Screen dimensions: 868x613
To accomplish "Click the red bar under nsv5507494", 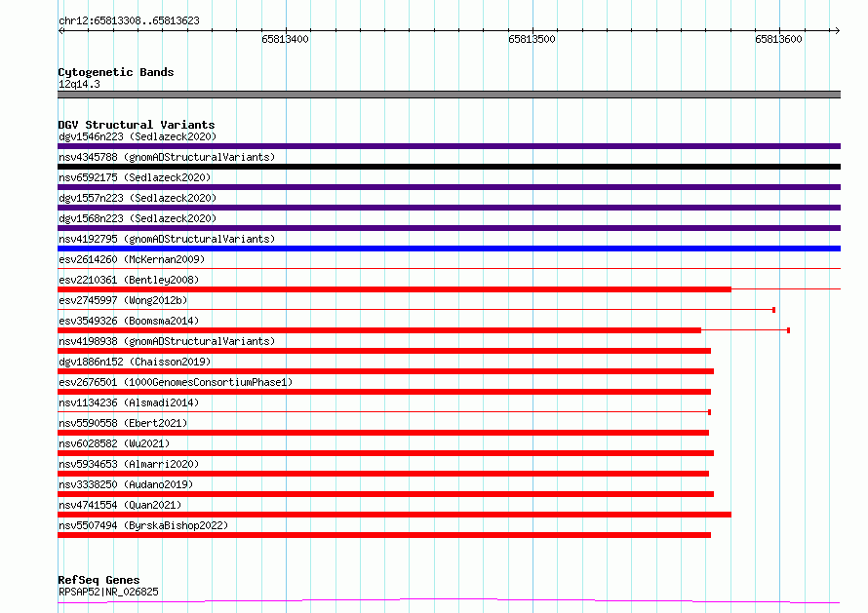I will 384,535.
